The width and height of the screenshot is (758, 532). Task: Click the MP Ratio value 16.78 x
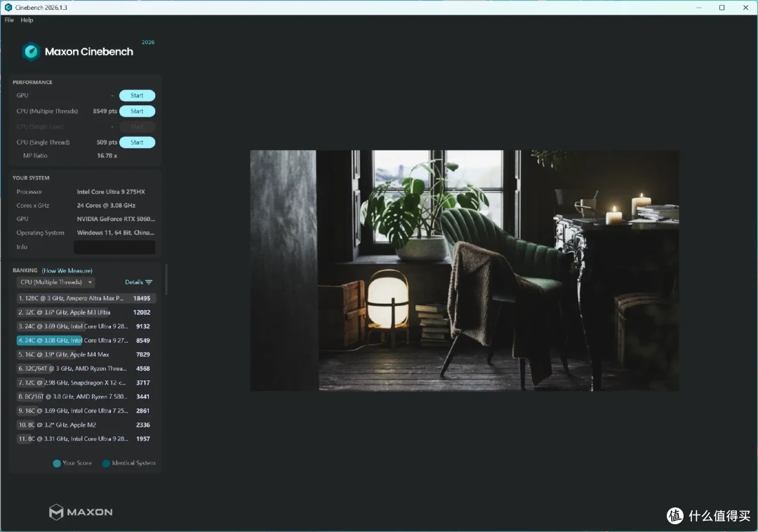[107, 156]
